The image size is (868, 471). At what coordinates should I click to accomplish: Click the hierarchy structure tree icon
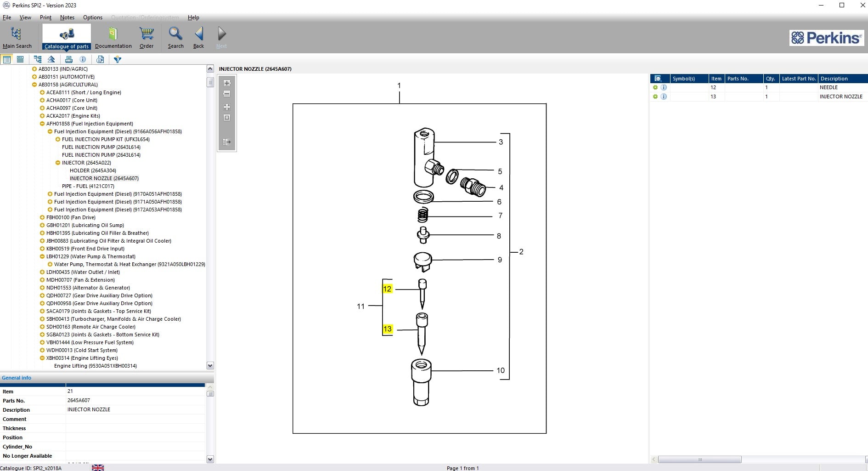[38, 59]
